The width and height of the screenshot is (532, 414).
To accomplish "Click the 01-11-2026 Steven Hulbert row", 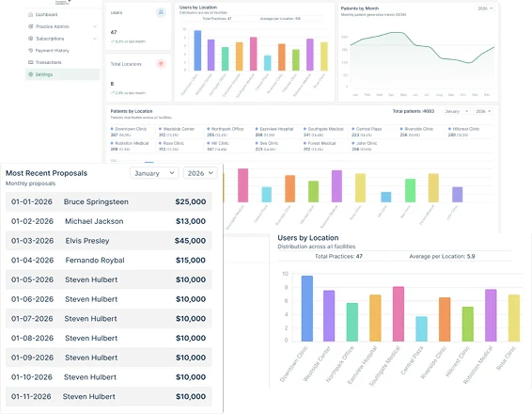I will [x=109, y=397].
